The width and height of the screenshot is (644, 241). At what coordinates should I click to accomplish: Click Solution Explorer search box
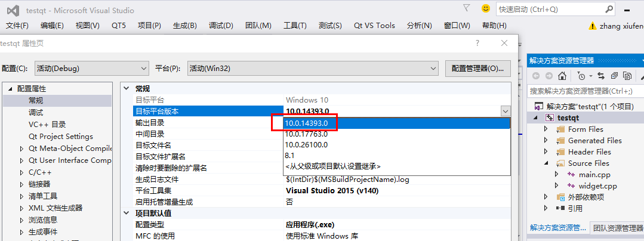(586, 91)
